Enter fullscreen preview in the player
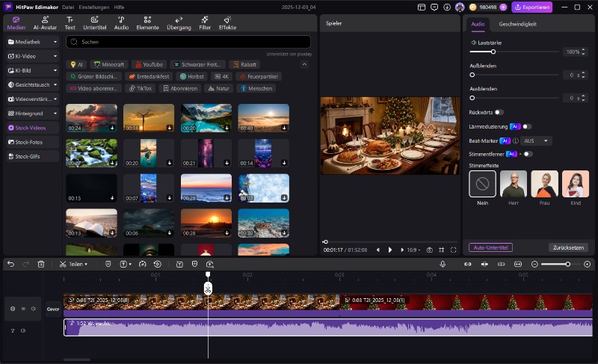This screenshot has height=364, width=598. 453,250
